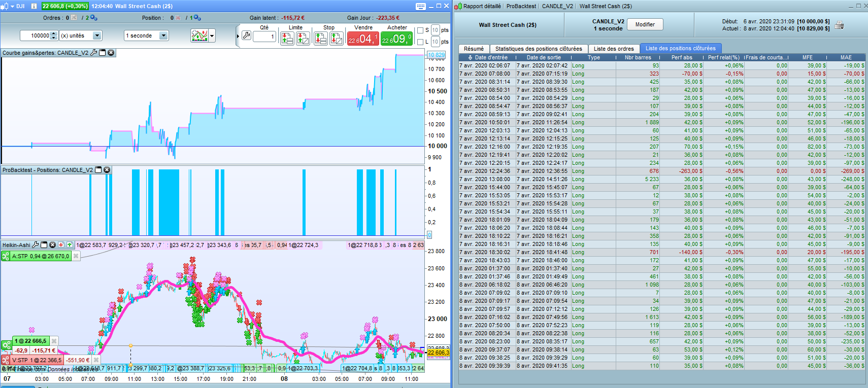This screenshot has width=868, height=388.
Task: Select Liste des positions clôturées tab
Action: point(681,48)
